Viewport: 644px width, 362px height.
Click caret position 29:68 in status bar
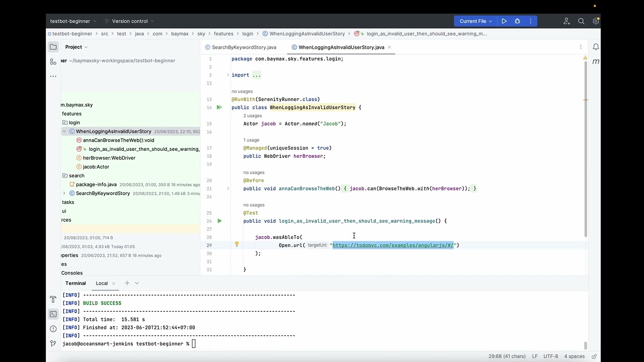(507, 356)
